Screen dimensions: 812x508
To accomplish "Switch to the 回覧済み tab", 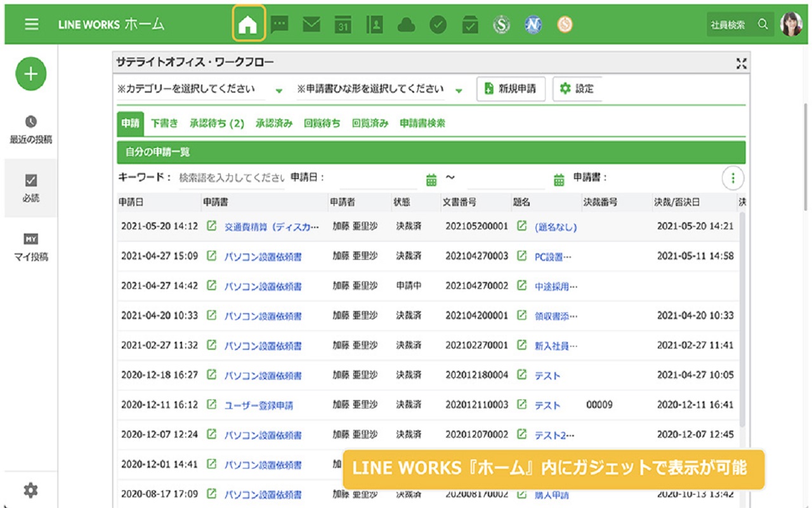I will click(x=370, y=124).
